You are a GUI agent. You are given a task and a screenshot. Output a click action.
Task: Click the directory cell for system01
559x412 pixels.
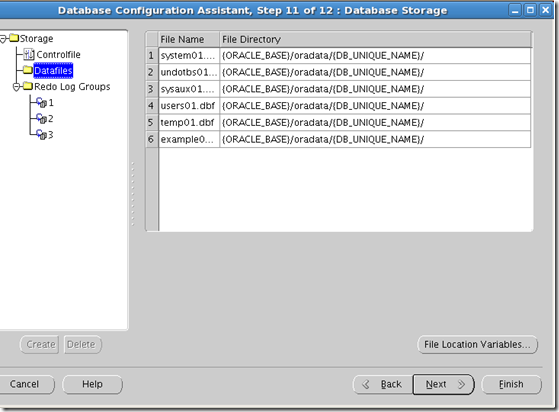[375, 56]
